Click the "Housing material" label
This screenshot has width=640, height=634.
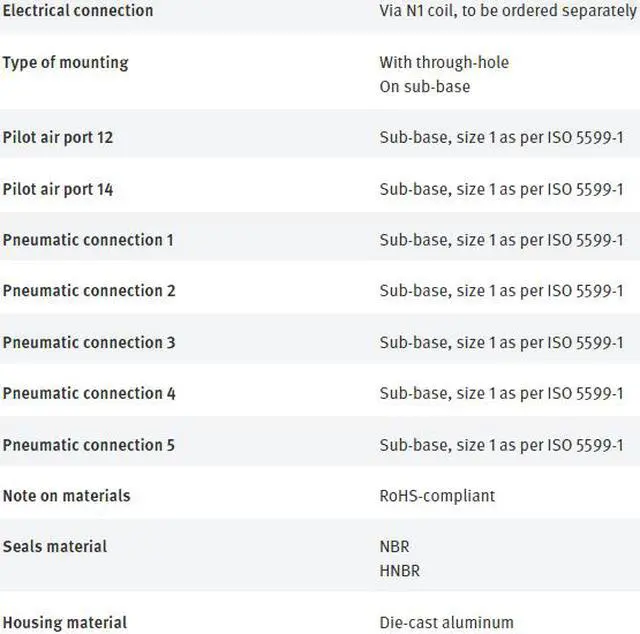coord(65,623)
